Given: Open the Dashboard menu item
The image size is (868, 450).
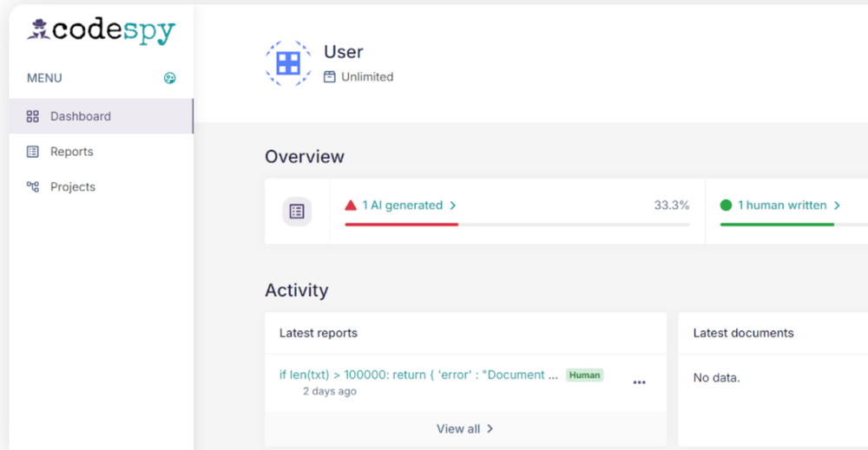Looking at the screenshot, I should click(x=101, y=116).
